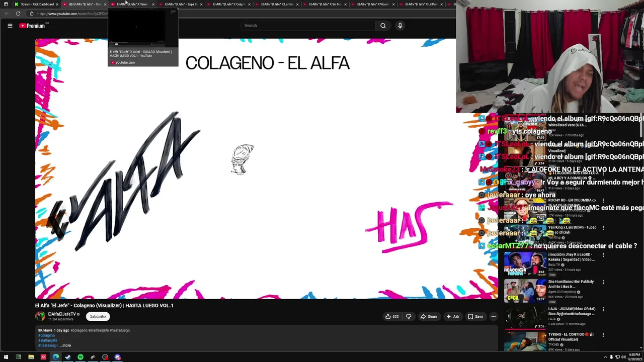Open ElAlfaElJefeTV channel avatar
The width and height of the screenshot is (644, 362).
coord(40,316)
